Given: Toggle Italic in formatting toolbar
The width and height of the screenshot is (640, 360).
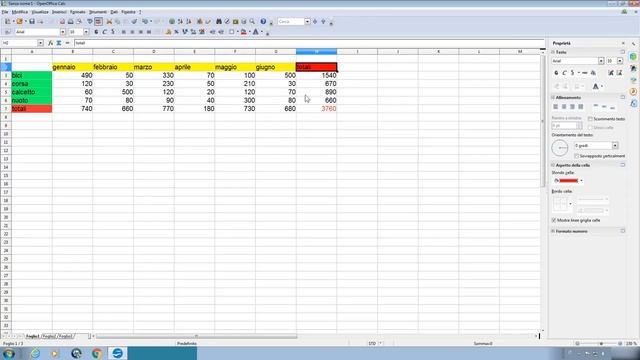Looking at the screenshot, I should [104, 32].
